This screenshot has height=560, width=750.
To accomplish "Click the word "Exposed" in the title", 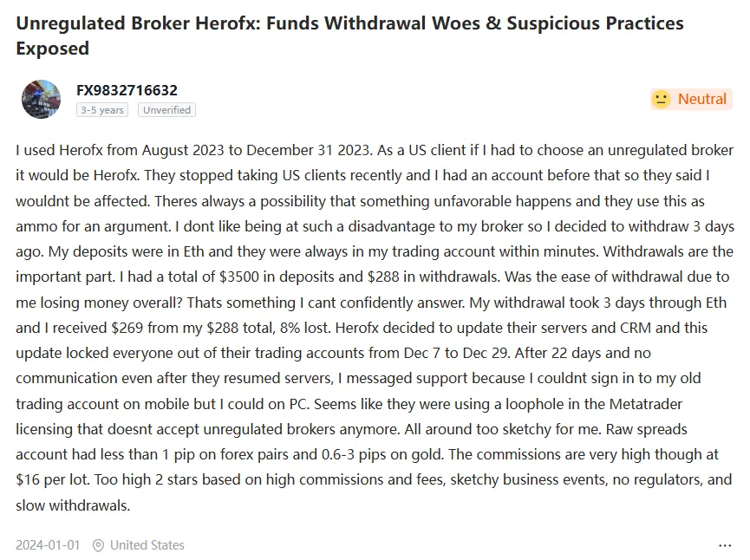I will [x=53, y=49].
